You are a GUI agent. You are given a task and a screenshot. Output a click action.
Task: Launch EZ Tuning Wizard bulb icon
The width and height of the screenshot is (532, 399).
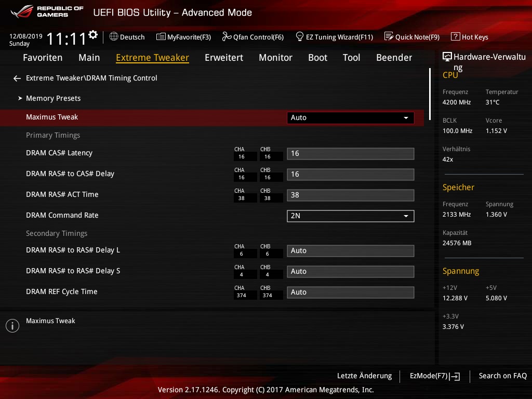coord(300,36)
